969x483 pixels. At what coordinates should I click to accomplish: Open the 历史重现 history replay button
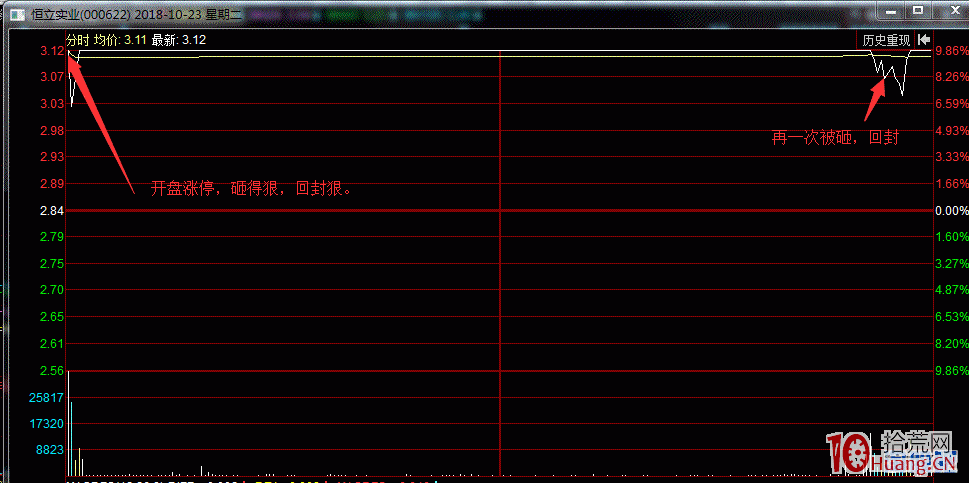(x=886, y=41)
